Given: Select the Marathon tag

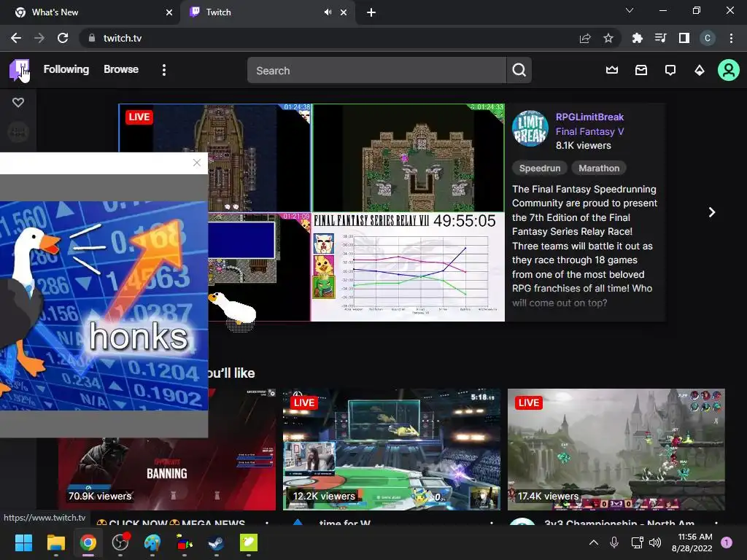Looking at the screenshot, I should pyautogui.click(x=599, y=168).
